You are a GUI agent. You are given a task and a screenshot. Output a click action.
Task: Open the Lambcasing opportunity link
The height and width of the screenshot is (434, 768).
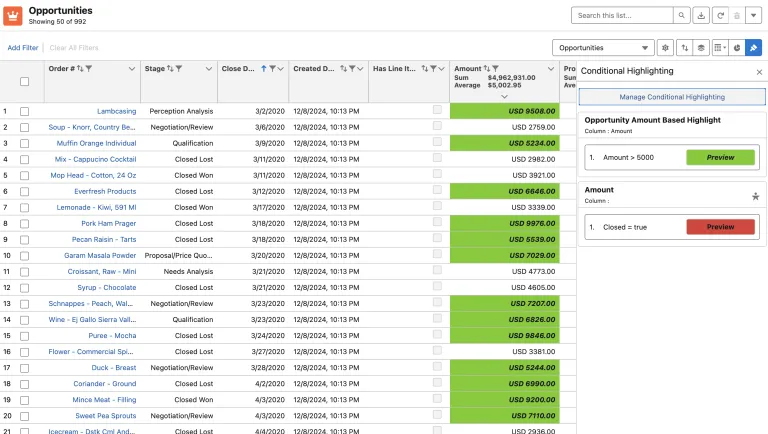117,111
